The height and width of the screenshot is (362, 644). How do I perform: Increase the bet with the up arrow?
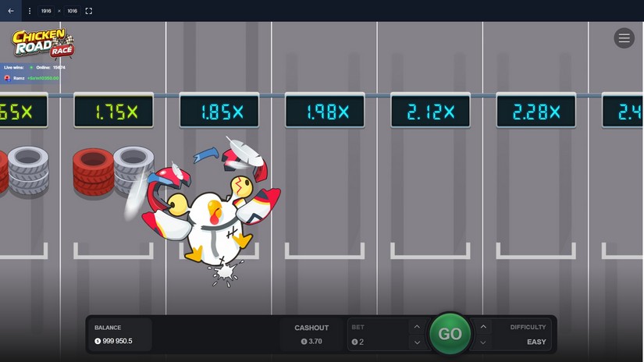(417, 327)
